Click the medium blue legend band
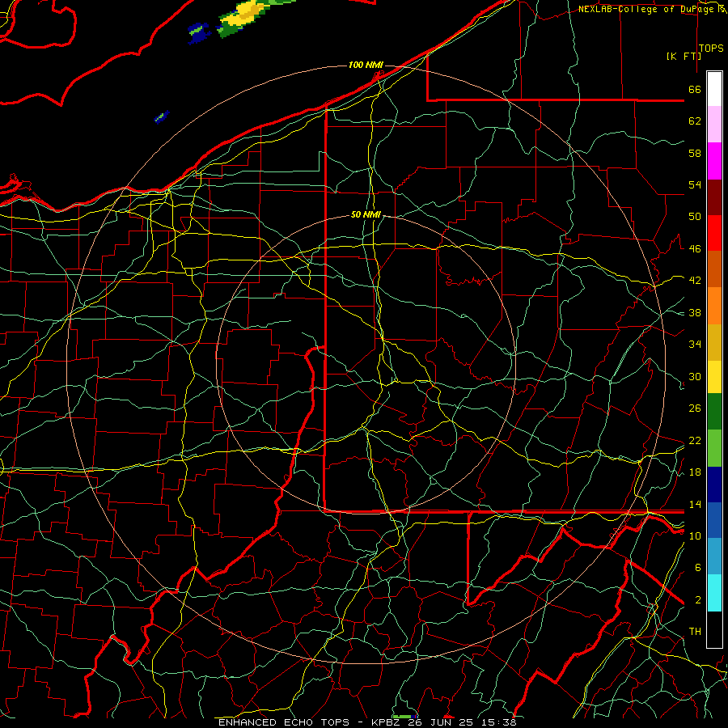The image size is (728, 728). pos(714,520)
